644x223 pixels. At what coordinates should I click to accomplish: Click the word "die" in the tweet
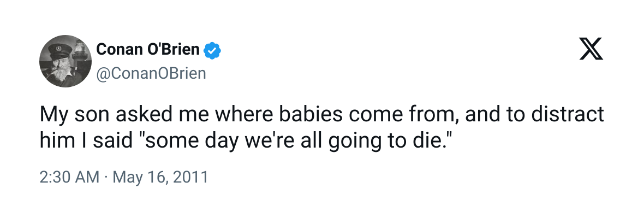coord(437,141)
